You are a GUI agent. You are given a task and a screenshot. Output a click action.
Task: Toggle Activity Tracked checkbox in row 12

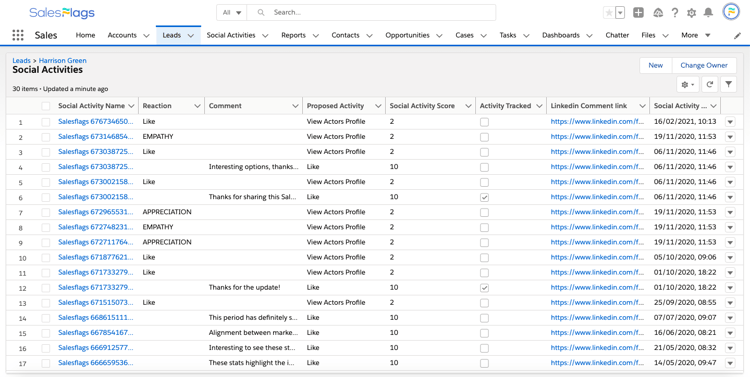tap(485, 288)
